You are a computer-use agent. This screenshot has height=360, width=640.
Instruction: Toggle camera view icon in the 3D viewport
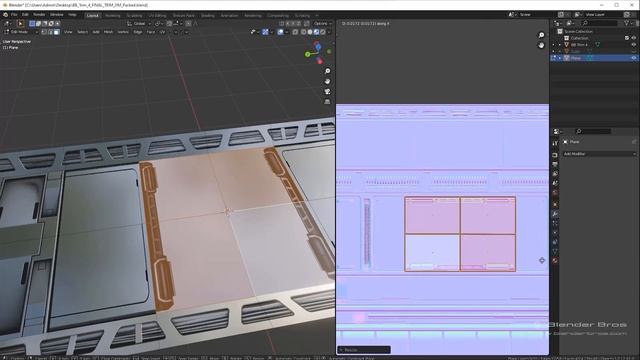(x=327, y=91)
